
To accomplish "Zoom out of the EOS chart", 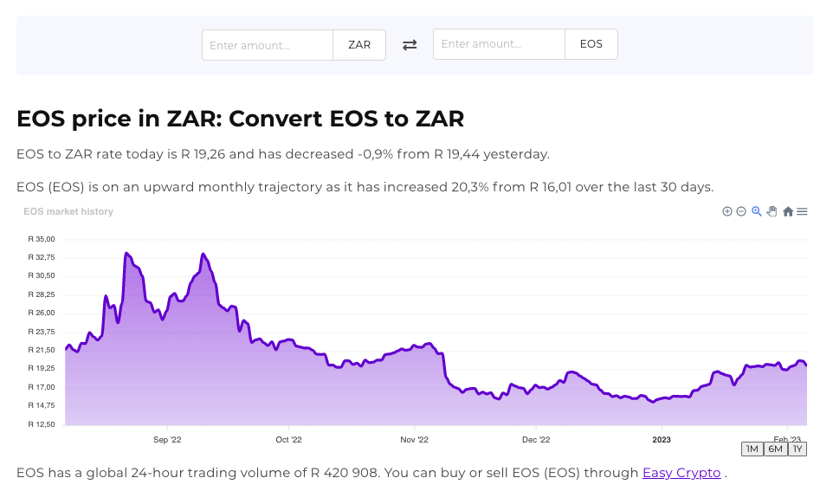I will tap(742, 211).
